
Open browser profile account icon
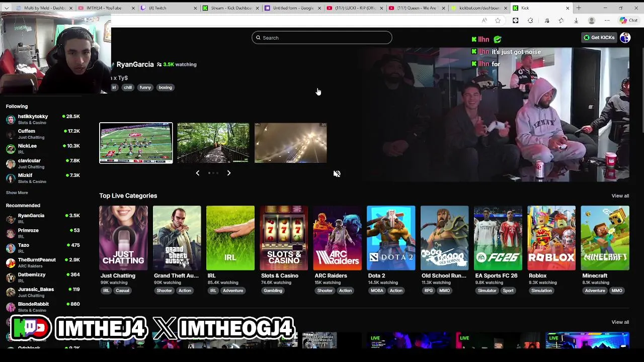coord(592,21)
